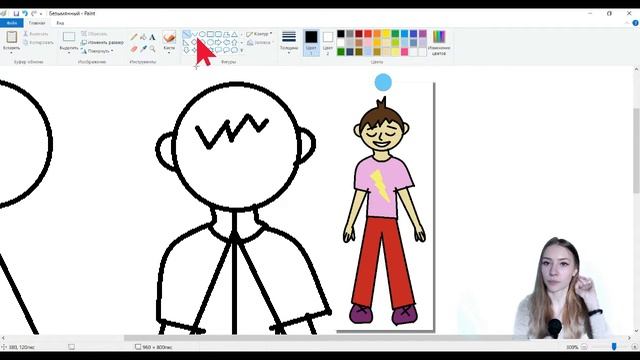Open Edit colors (Изменение цветов) dialog

pyautogui.click(x=439, y=42)
